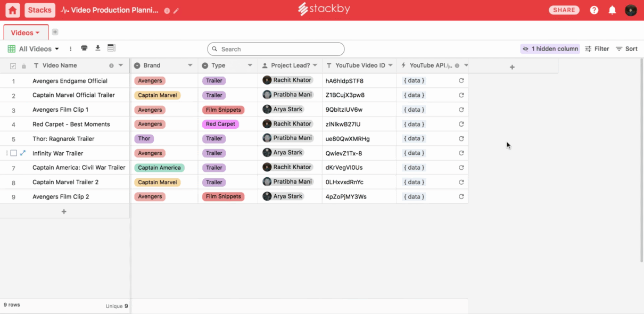Refresh API data for Captain Marvel Official Trailer

(461, 95)
